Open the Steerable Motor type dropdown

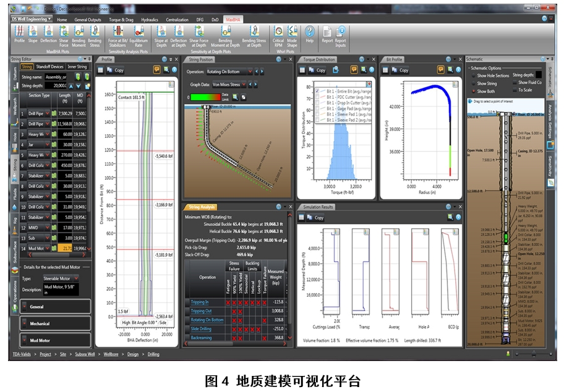[61, 278]
